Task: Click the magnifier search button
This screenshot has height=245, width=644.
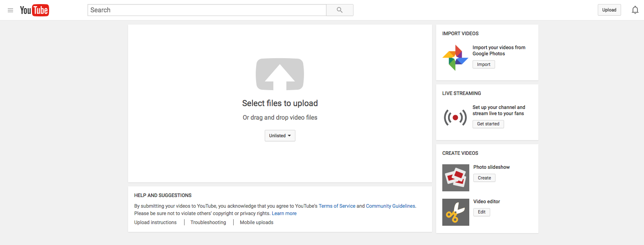Action: coord(340,10)
